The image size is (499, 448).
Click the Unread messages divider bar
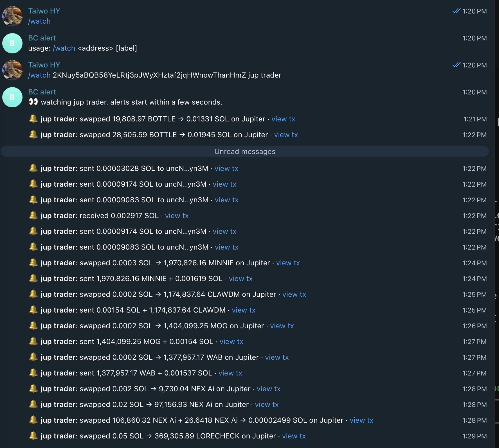pos(245,151)
